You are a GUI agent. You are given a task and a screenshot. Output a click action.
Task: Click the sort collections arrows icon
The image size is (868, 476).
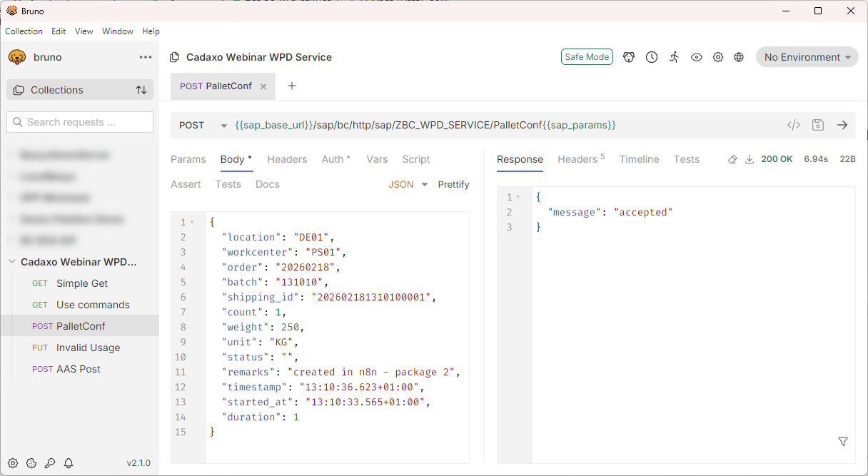pyautogui.click(x=141, y=90)
